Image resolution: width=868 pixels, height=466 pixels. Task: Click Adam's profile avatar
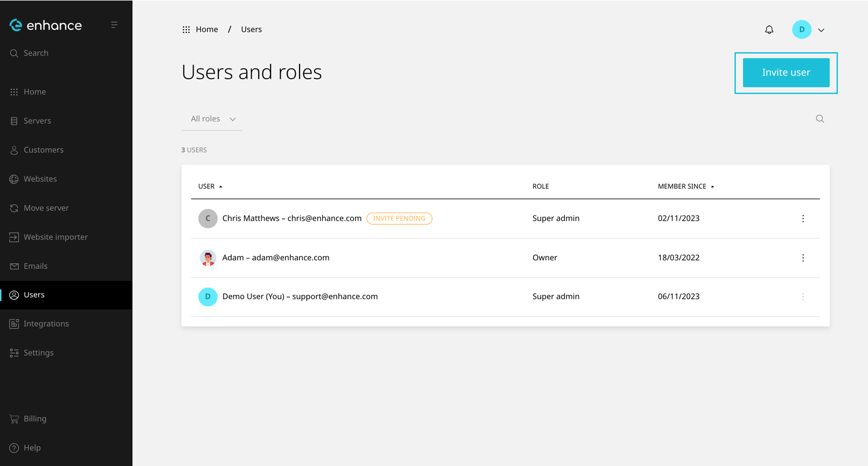coord(208,258)
